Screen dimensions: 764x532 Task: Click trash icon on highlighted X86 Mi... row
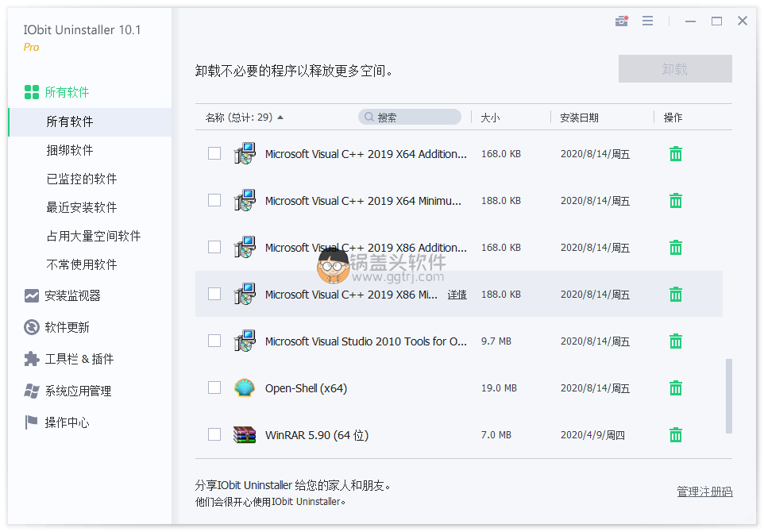(676, 295)
